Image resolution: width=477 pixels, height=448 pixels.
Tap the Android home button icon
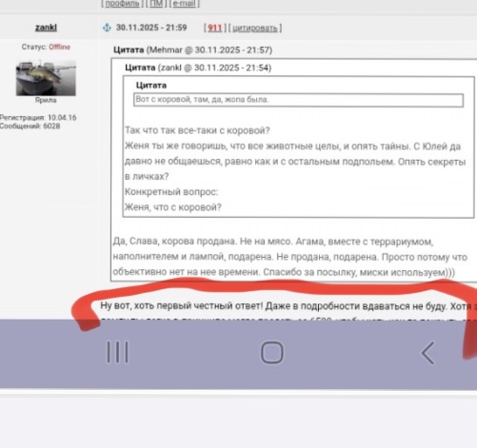tap(272, 352)
